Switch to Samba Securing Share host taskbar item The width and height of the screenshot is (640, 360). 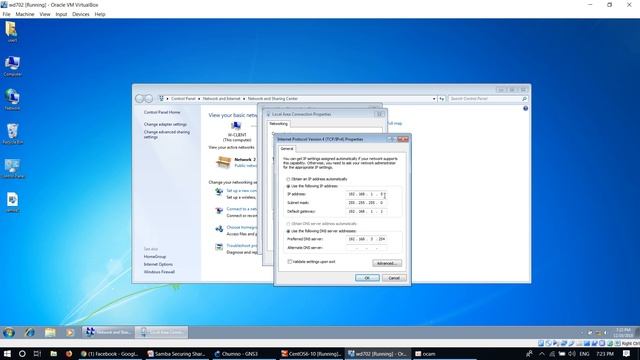[x=177, y=354]
